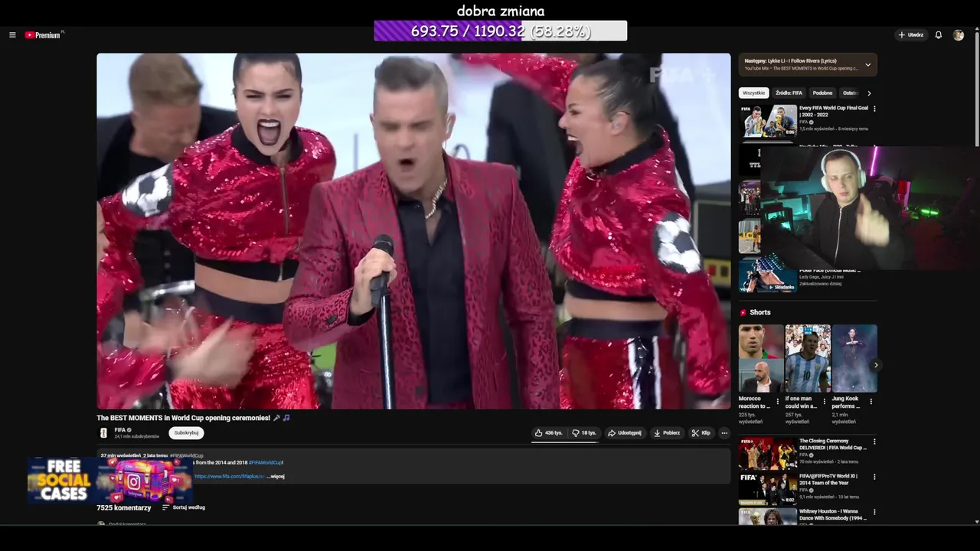Share video via Udostępnij button

pos(625,433)
